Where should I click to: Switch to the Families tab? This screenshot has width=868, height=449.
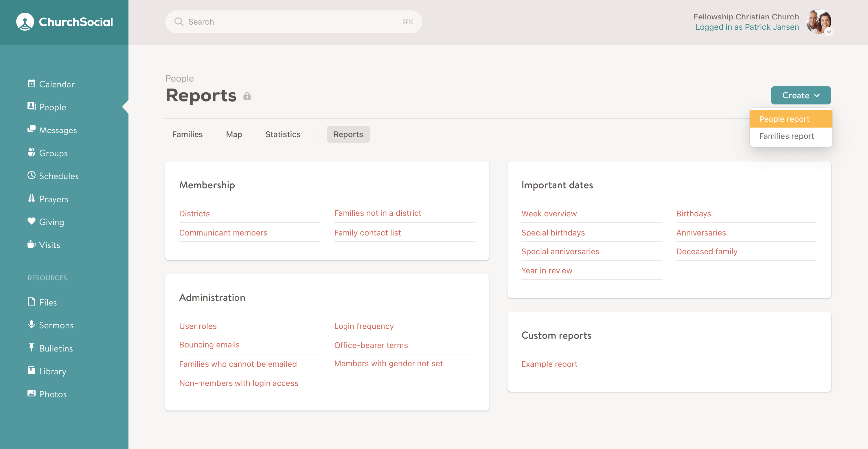[x=187, y=135]
